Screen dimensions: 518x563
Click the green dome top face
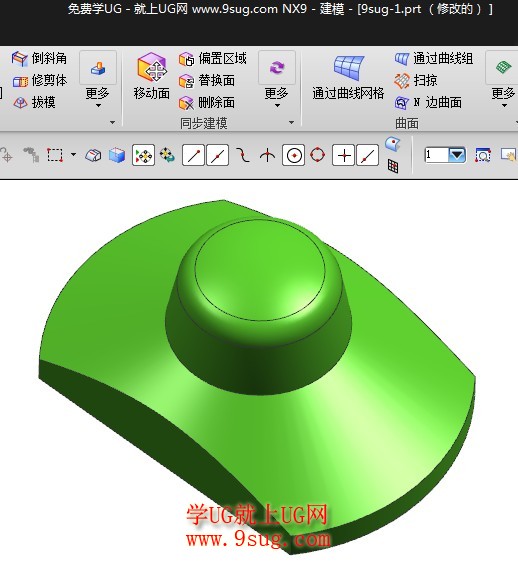coord(260,269)
